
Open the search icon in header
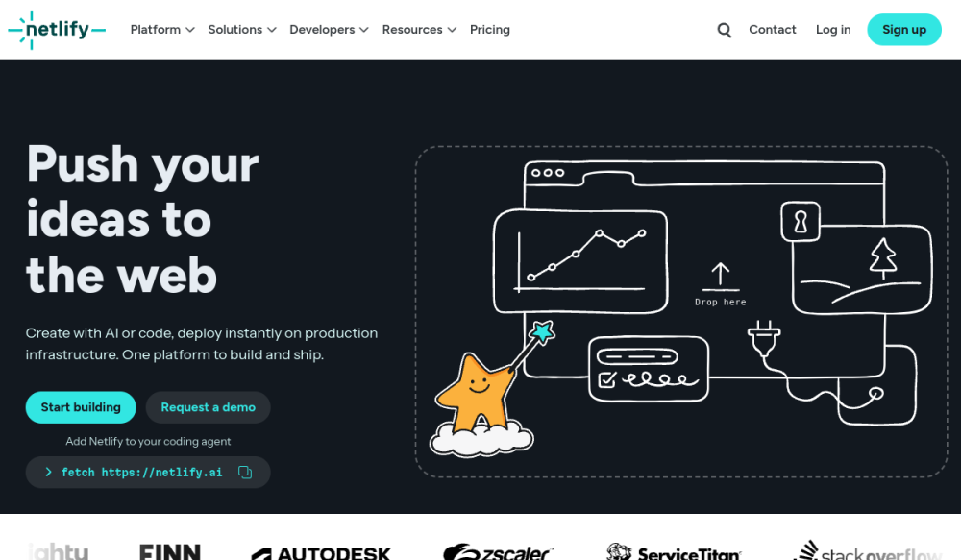click(x=724, y=30)
